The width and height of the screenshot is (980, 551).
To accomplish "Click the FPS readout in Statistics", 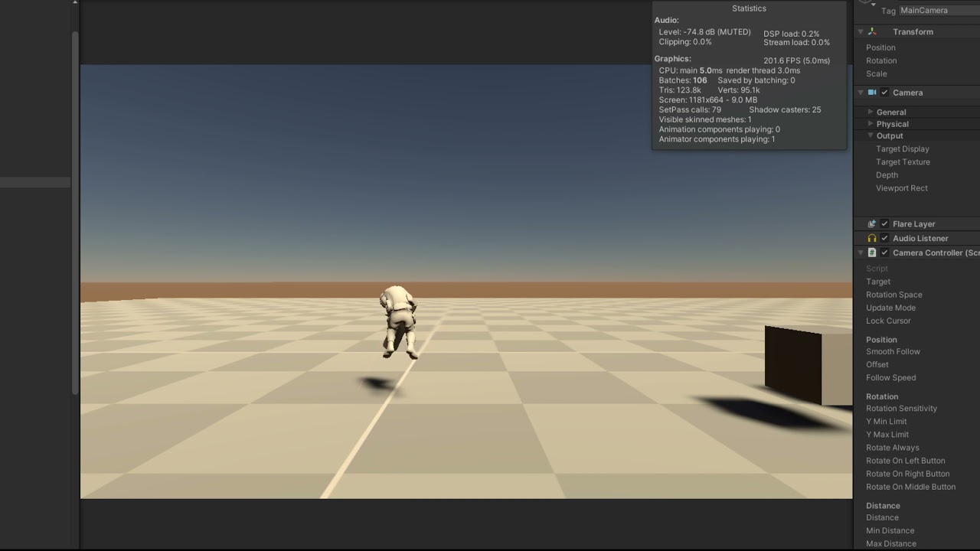I will pyautogui.click(x=796, y=61).
